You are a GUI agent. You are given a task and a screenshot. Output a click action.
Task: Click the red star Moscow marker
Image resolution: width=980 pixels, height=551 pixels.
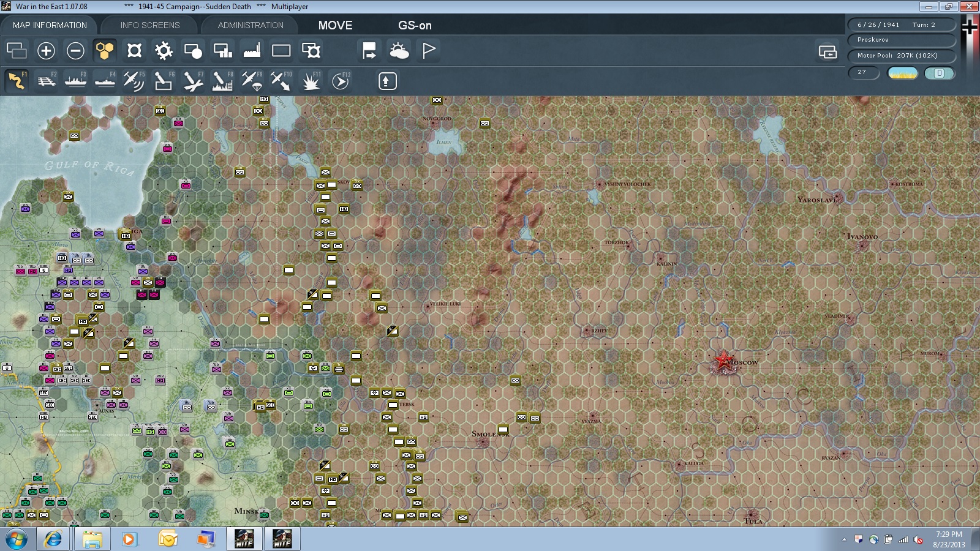pyautogui.click(x=723, y=360)
